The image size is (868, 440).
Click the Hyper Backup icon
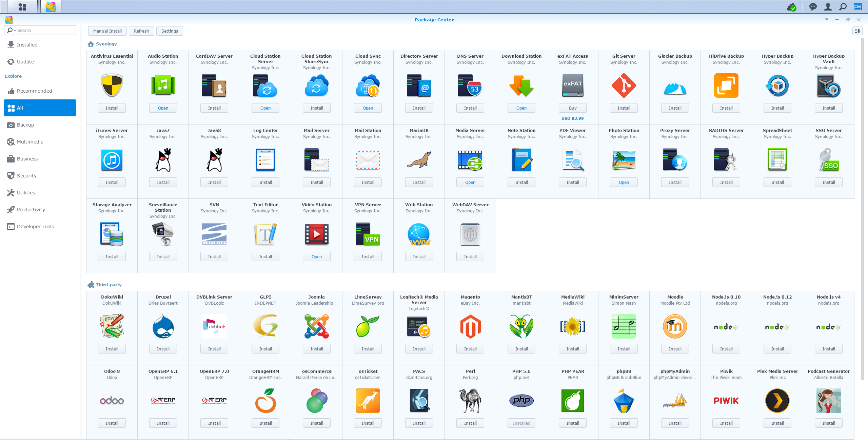click(x=777, y=85)
